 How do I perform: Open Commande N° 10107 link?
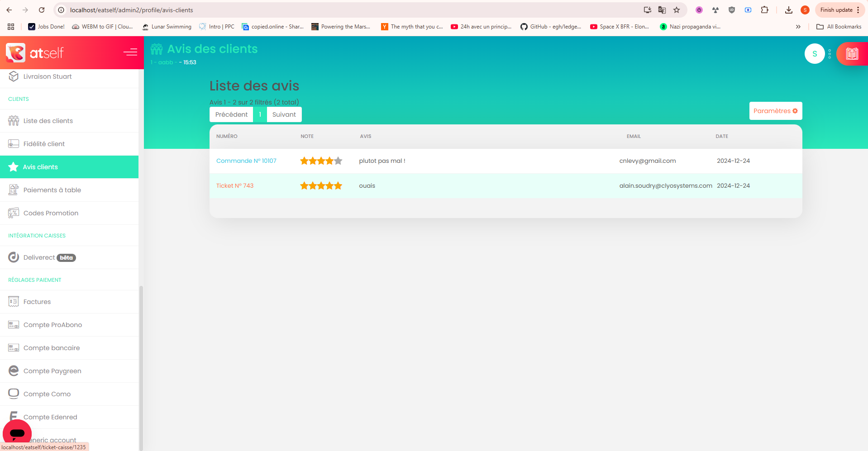pos(246,161)
